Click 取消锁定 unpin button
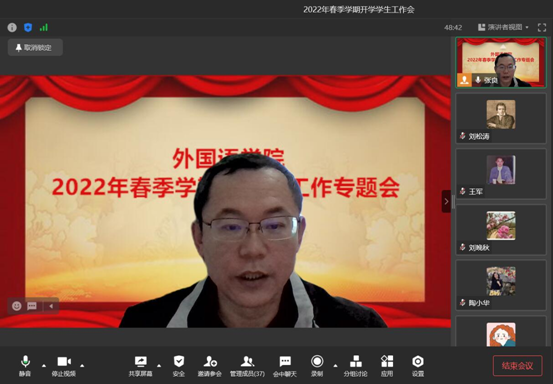The height and width of the screenshot is (384, 553). click(35, 48)
